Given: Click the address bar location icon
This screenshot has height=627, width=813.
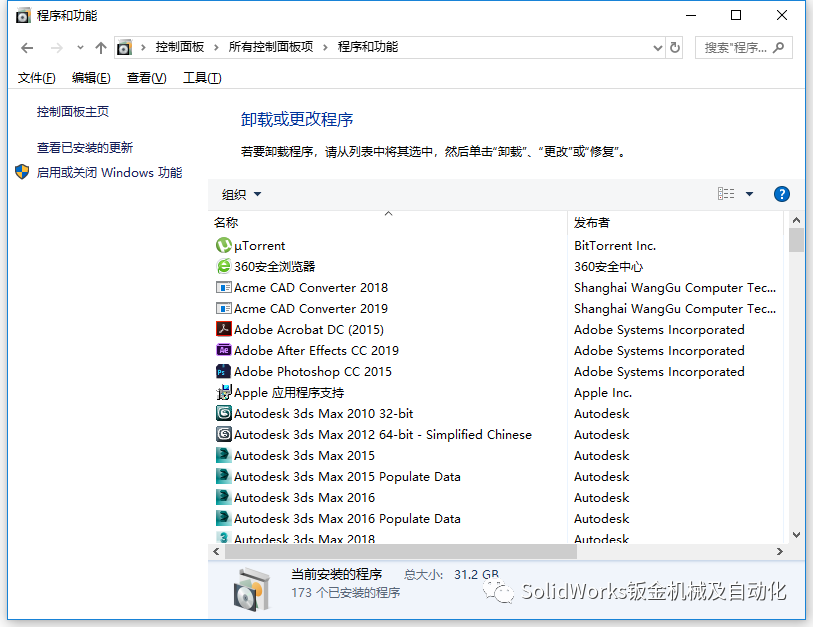Looking at the screenshot, I should [x=124, y=48].
